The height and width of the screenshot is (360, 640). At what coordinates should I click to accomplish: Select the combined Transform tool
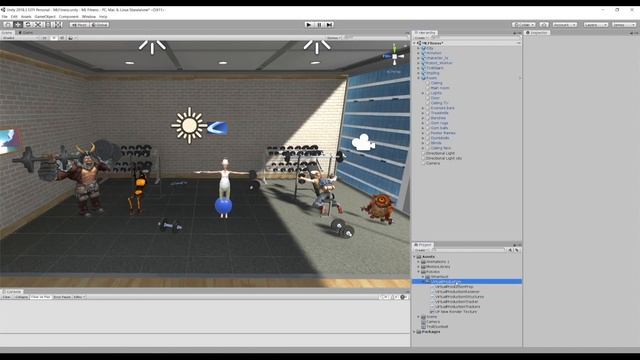[58, 24]
